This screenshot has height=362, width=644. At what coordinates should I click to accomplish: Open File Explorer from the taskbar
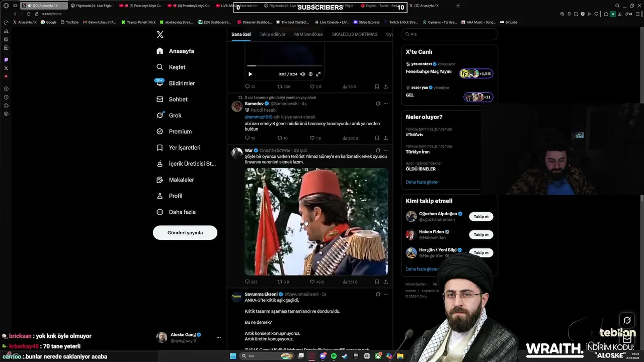(400, 356)
